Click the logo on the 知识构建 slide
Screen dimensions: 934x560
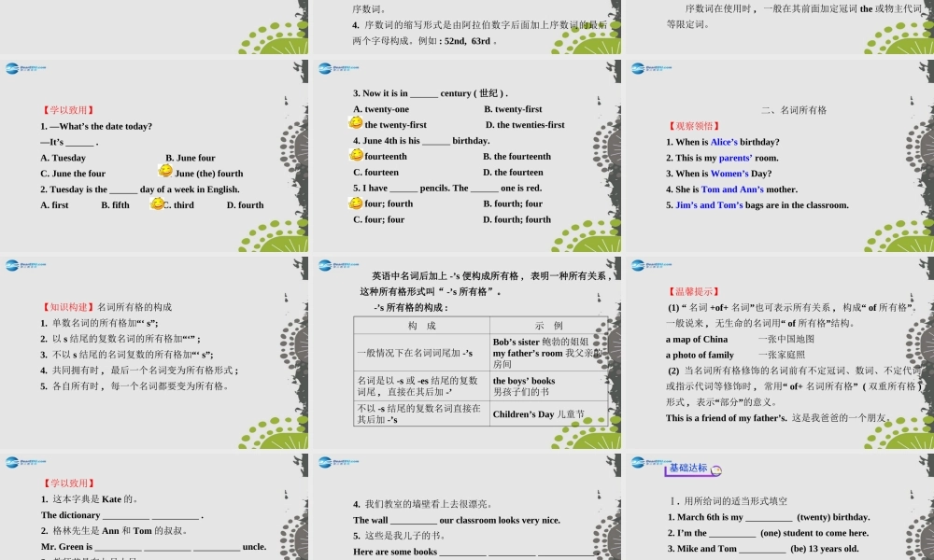25,265
